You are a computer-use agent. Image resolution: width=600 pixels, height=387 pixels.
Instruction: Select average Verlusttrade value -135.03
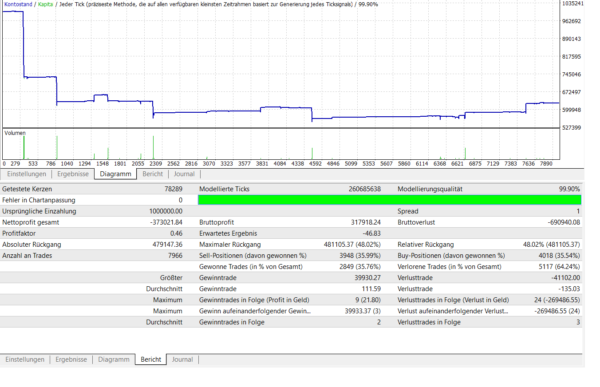coord(569,289)
